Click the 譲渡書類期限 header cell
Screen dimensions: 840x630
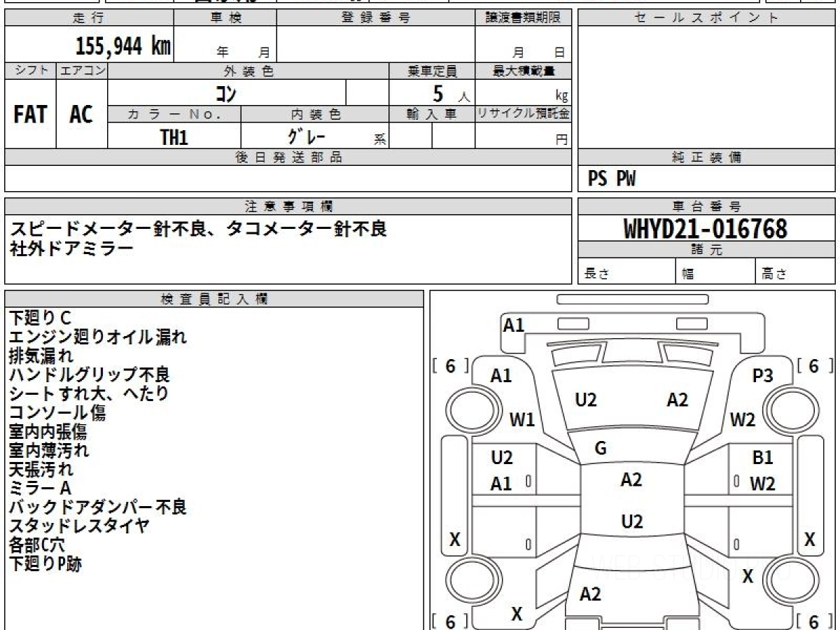523,18
